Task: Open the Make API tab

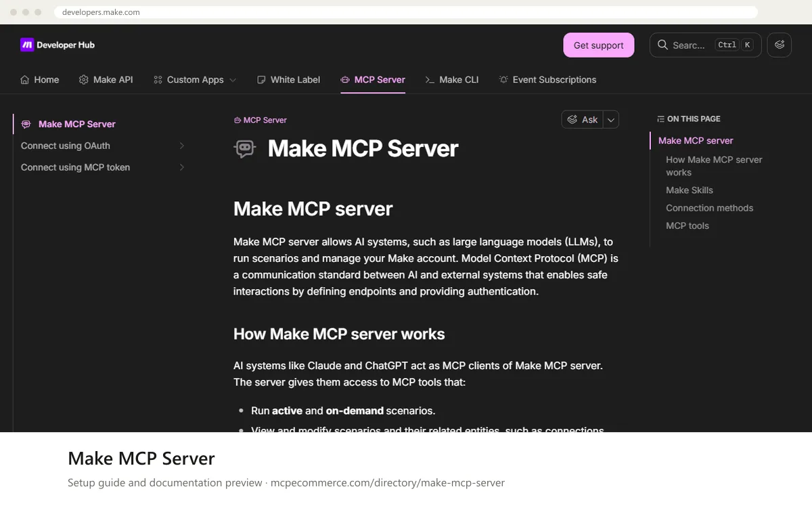Action: coord(106,79)
